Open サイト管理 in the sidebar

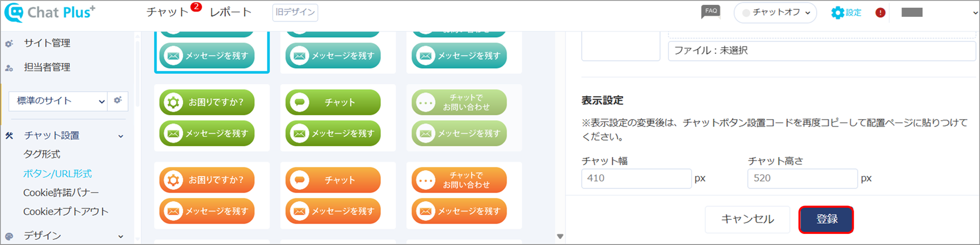47,43
